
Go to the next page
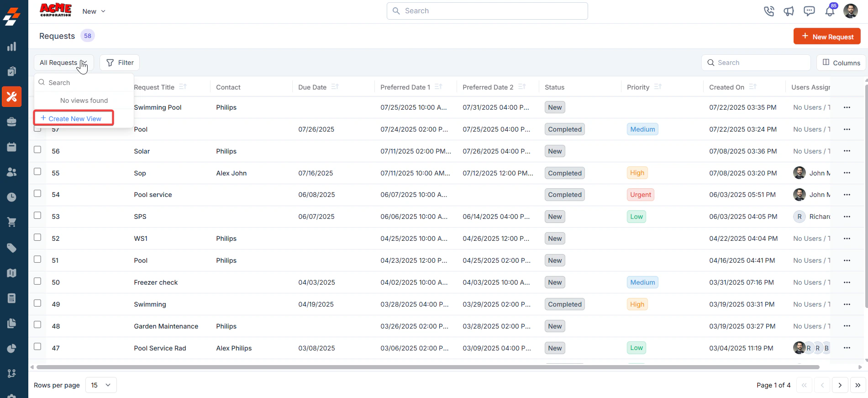tap(840, 385)
